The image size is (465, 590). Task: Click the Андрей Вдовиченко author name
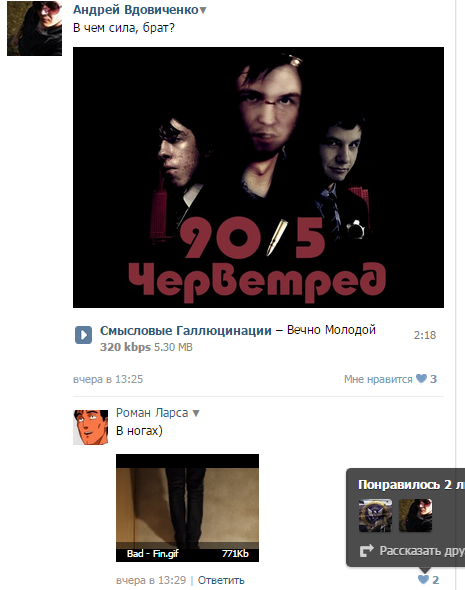[x=135, y=10]
